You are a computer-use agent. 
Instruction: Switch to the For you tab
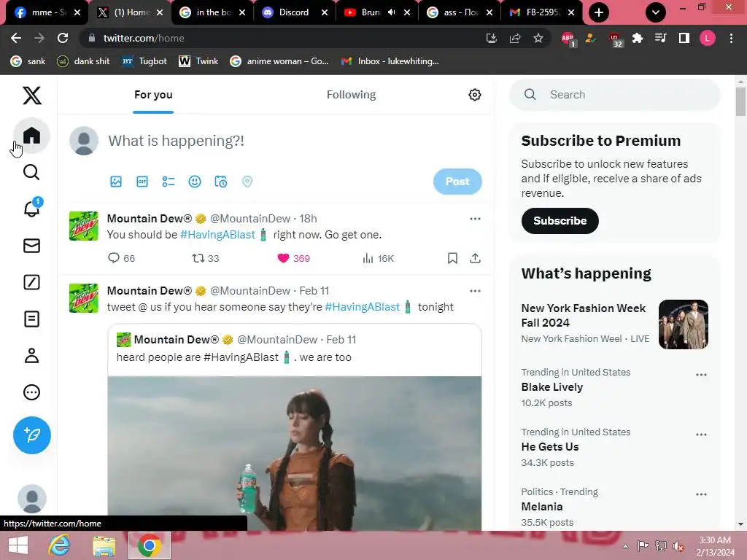(x=153, y=95)
